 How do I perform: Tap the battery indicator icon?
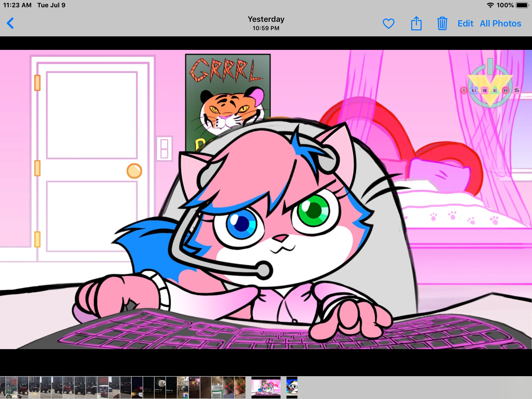(x=522, y=5)
